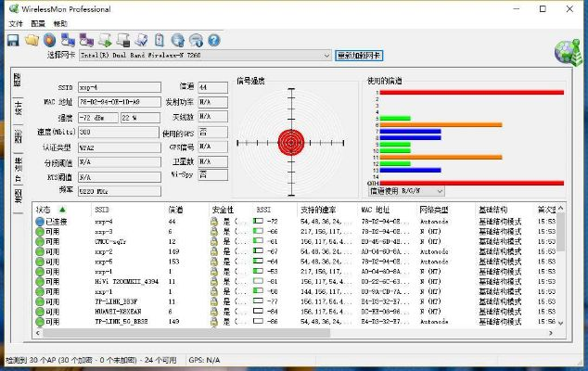
Task: Click the network list vertical scrollbar
Action: [x=557, y=269]
